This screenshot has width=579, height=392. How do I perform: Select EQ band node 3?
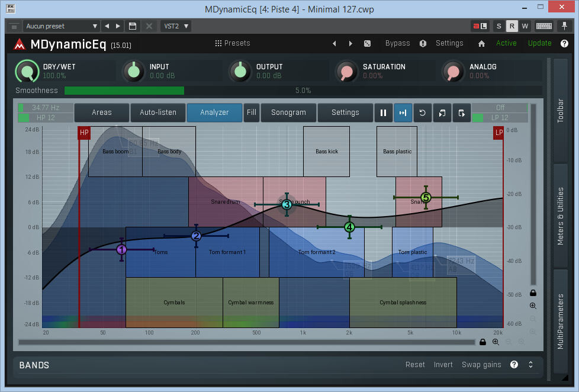click(287, 204)
